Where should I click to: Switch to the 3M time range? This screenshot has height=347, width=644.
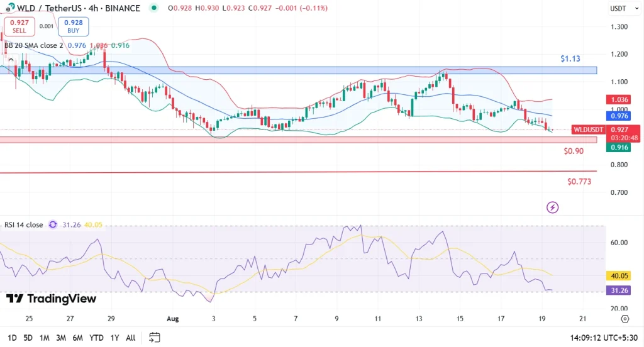click(x=61, y=338)
